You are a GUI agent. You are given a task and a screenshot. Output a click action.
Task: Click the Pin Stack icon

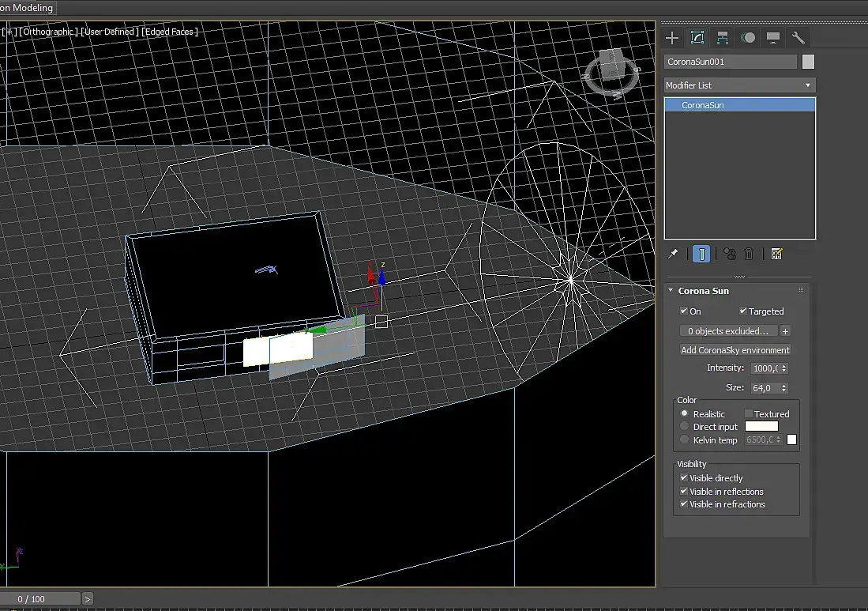pos(673,254)
